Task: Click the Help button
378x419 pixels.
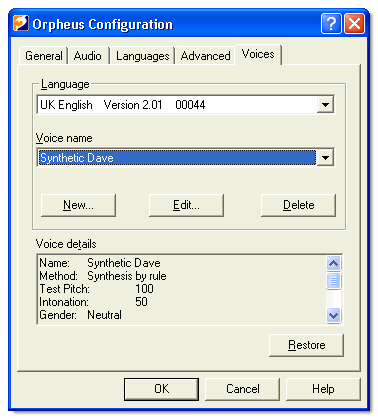Action: pyautogui.click(x=323, y=389)
